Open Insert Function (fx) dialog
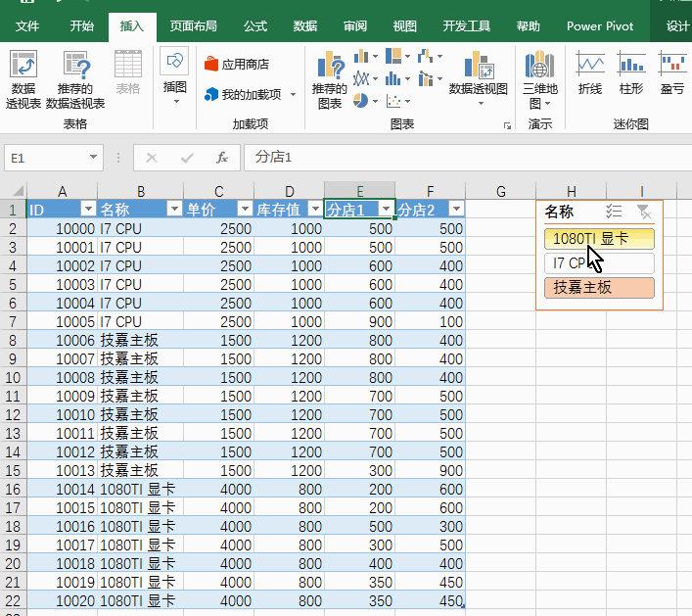 click(x=222, y=158)
